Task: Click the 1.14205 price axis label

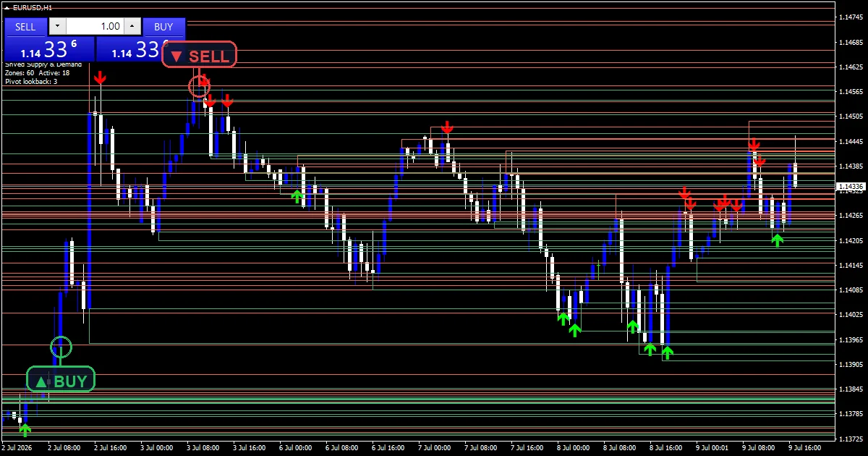Action: [x=850, y=240]
